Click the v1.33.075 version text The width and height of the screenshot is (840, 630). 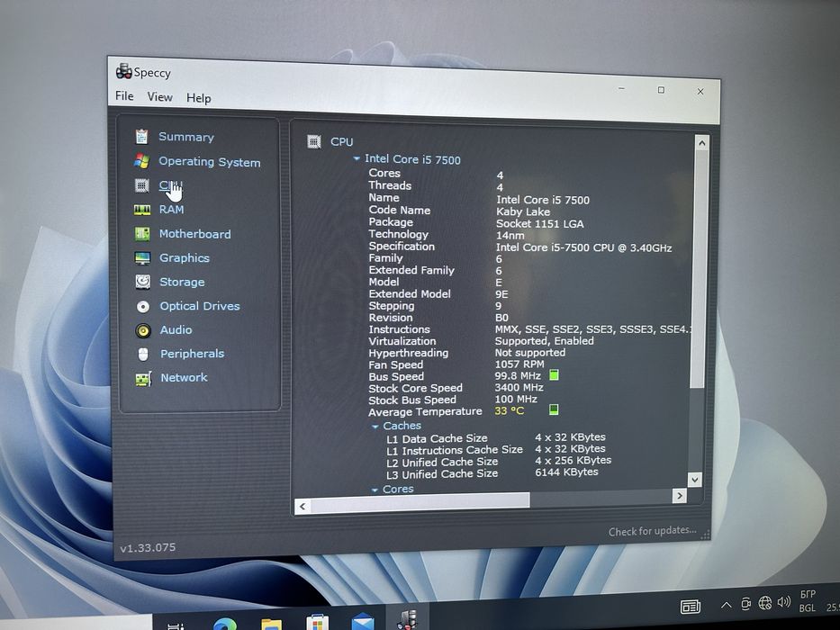tap(148, 547)
